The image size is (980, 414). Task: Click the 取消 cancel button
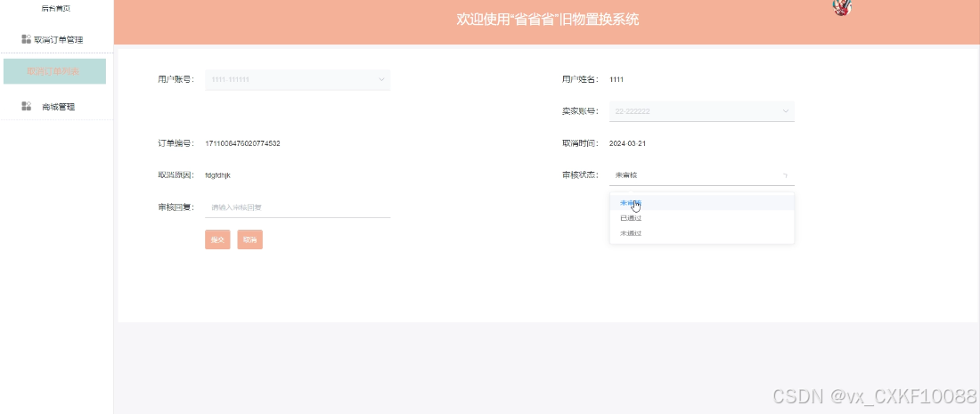250,239
